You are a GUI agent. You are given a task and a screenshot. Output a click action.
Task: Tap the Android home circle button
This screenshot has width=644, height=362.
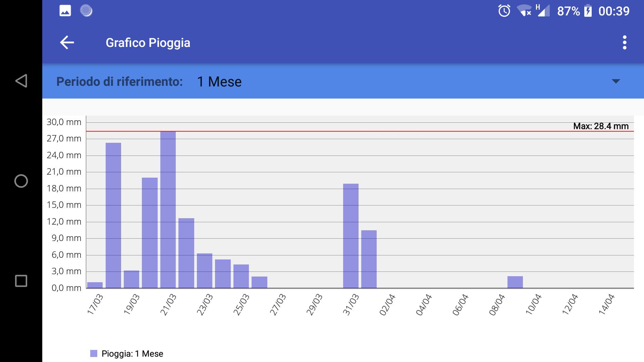coord(21,181)
